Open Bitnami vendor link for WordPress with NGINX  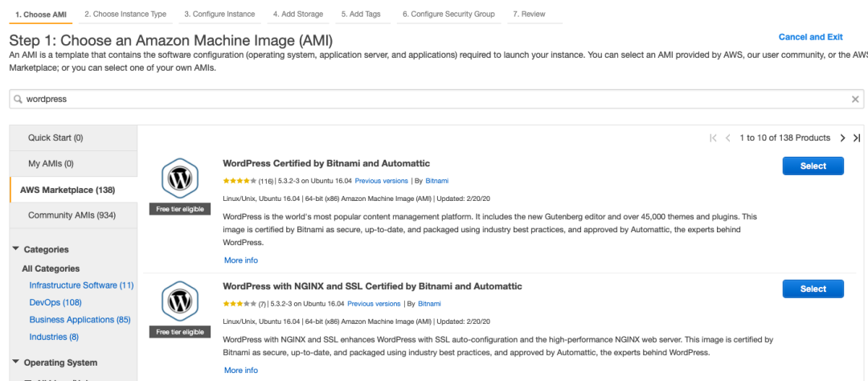(429, 304)
